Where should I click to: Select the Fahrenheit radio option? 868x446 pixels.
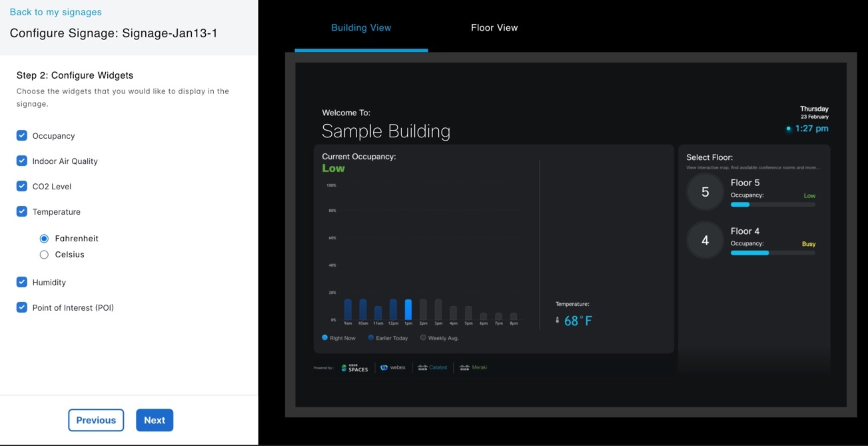tap(44, 239)
